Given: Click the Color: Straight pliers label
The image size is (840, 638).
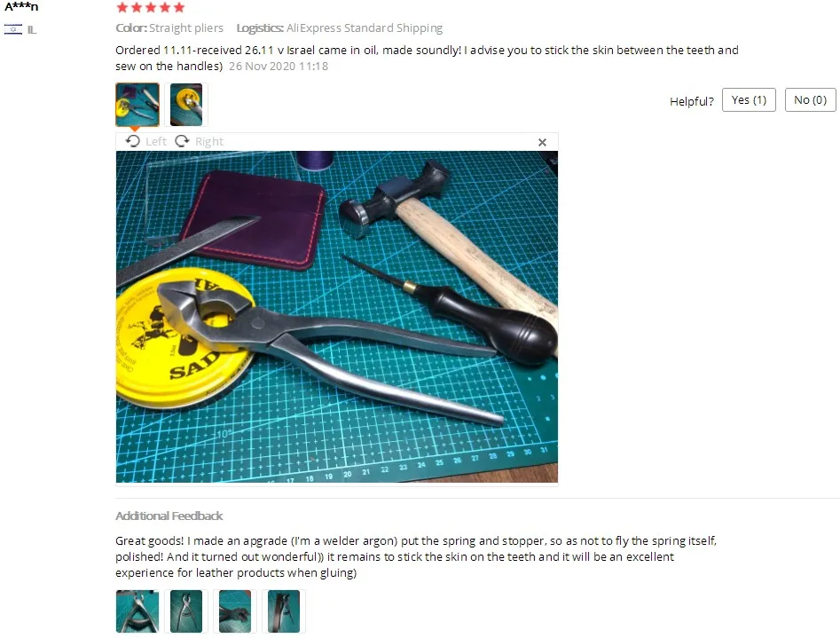Looking at the screenshot, I should pos(169,28).
